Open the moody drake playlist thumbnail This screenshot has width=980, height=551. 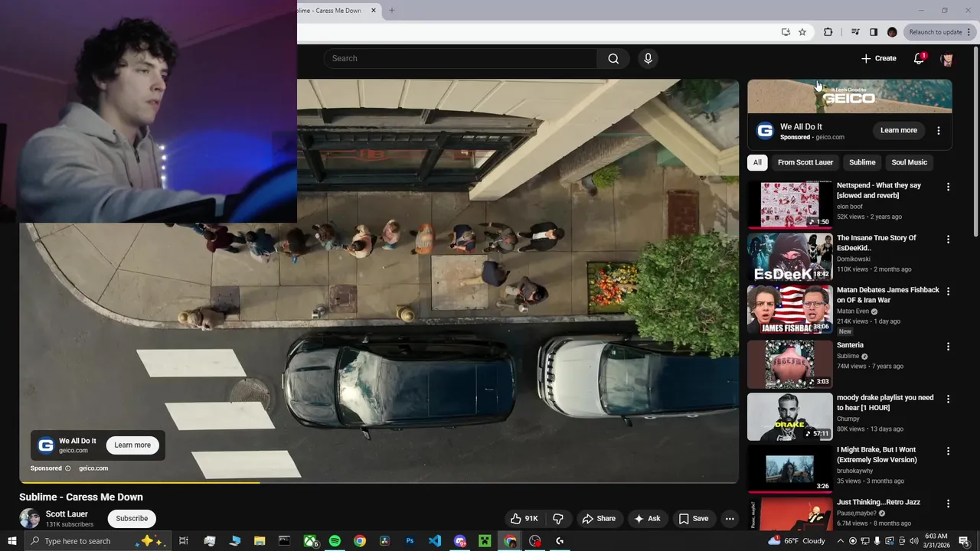[789, 417]
